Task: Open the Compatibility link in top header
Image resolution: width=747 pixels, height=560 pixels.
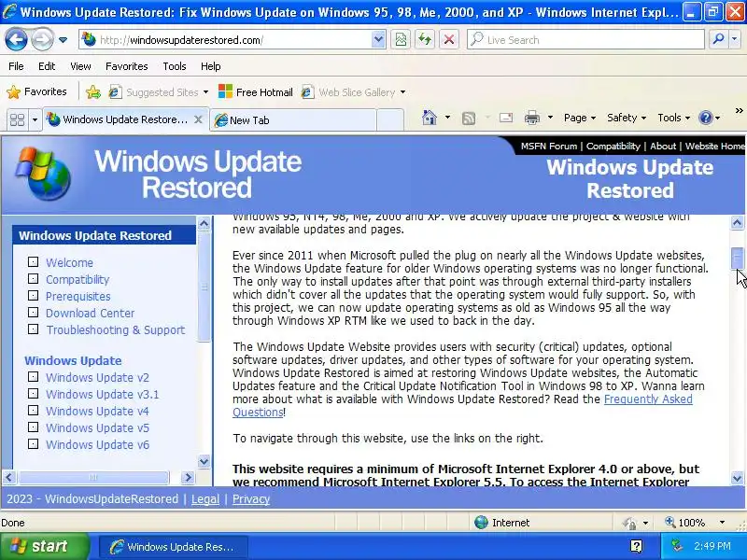Action: (x=613, y=147)
